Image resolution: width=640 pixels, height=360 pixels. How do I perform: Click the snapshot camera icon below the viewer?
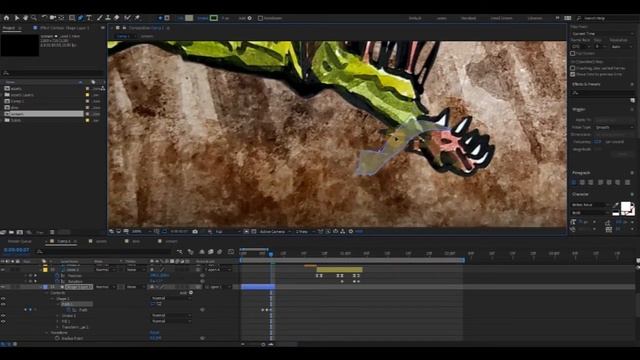pyautogui.click(x=195, y=231)
